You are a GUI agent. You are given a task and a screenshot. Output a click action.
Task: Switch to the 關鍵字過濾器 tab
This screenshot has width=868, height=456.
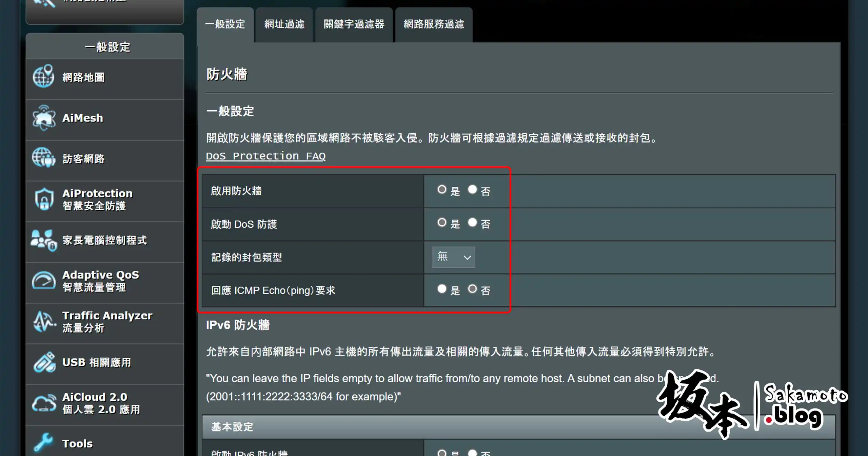coord(354,24)
